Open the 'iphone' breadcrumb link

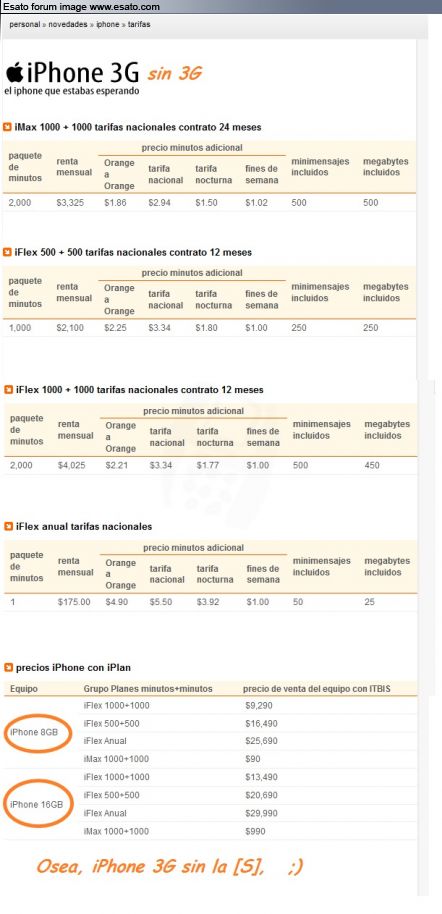tap(107, 24)
